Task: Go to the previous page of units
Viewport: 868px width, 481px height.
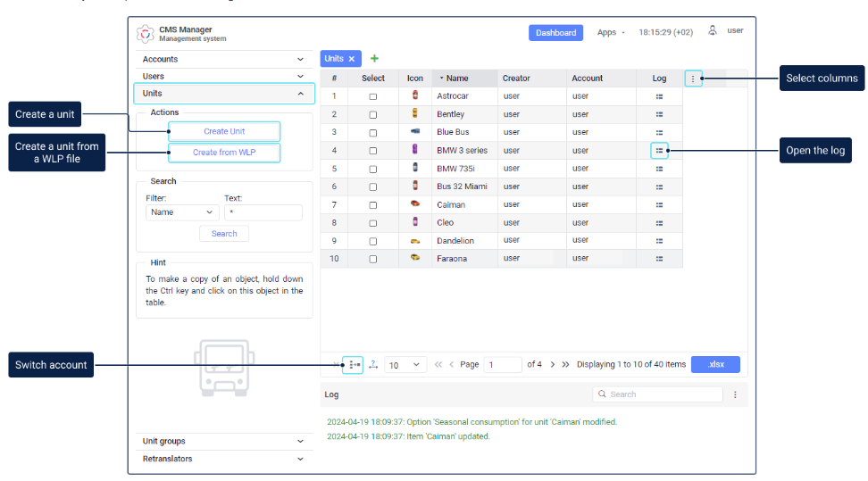Action: [x=451, y=365]
